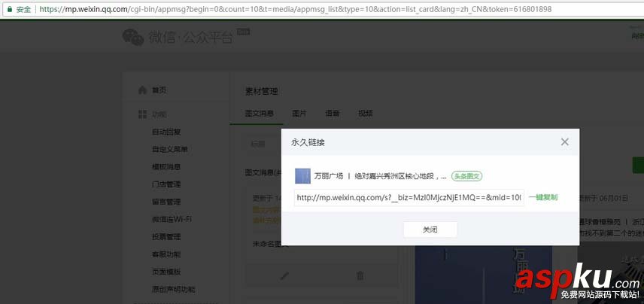The width and height of the screenshot is (644, 304).
Task: Switch to the 图文消息 tab
Action: coord(260,114)
